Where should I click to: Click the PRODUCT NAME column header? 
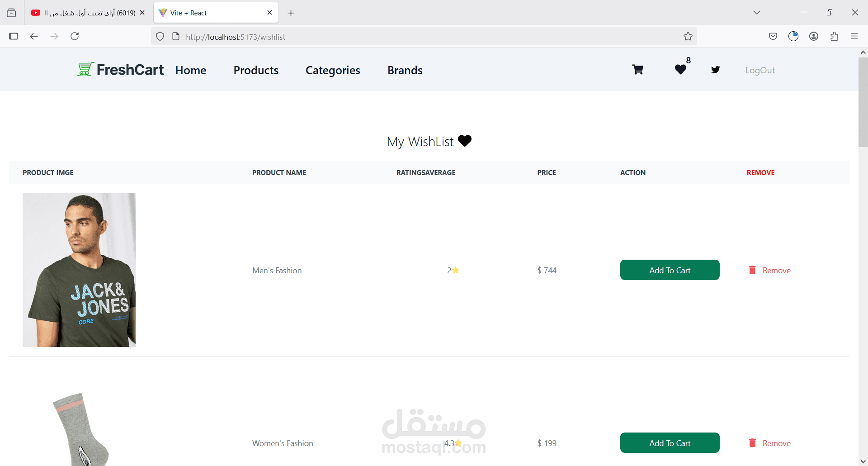coord(279,173)
